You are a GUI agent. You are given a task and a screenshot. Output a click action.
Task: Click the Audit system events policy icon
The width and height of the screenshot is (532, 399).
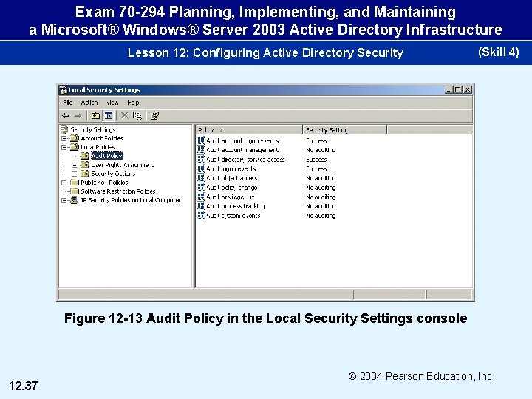201,216
